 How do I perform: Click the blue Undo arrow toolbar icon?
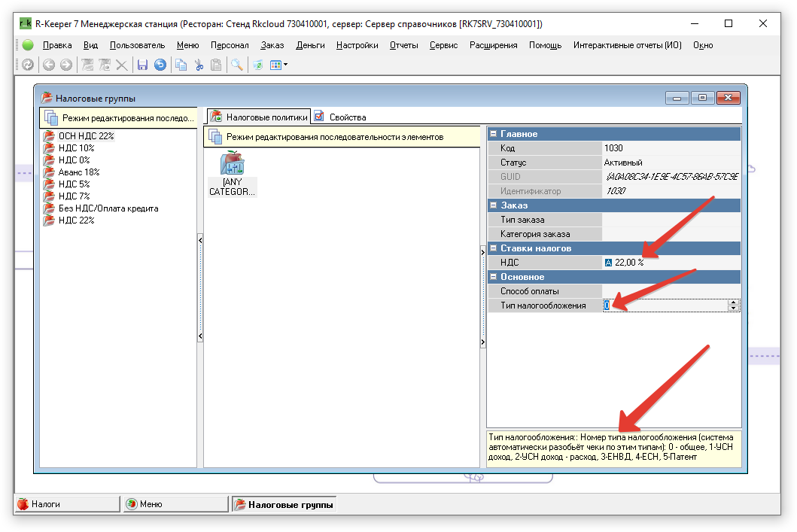click(160, 65)
